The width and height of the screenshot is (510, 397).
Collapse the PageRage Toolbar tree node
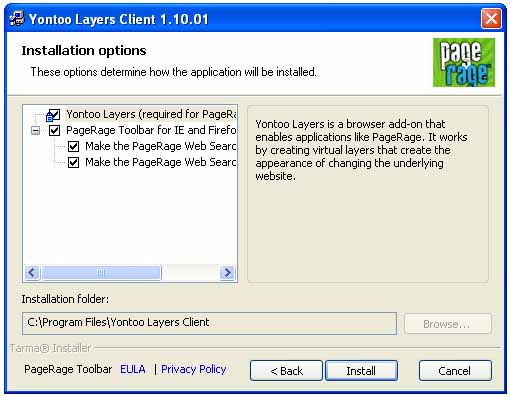click(35, 131)
